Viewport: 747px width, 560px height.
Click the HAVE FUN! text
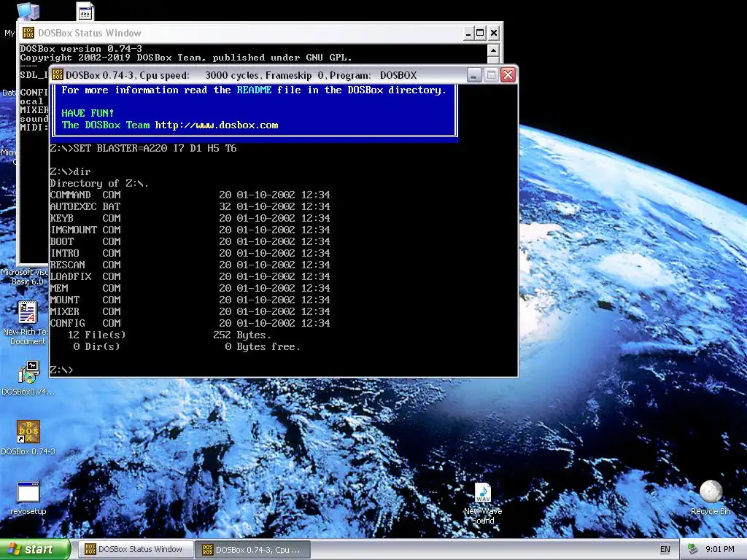click(88, 113)
